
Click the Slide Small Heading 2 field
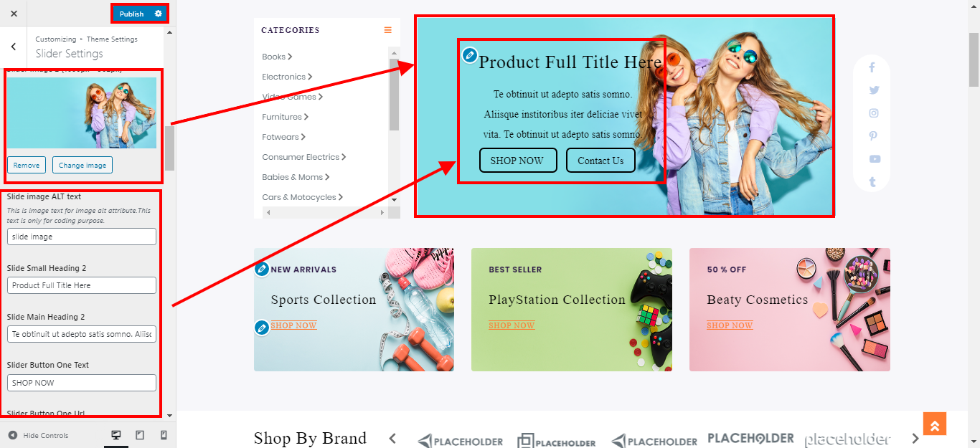click(x=82, y=285)
